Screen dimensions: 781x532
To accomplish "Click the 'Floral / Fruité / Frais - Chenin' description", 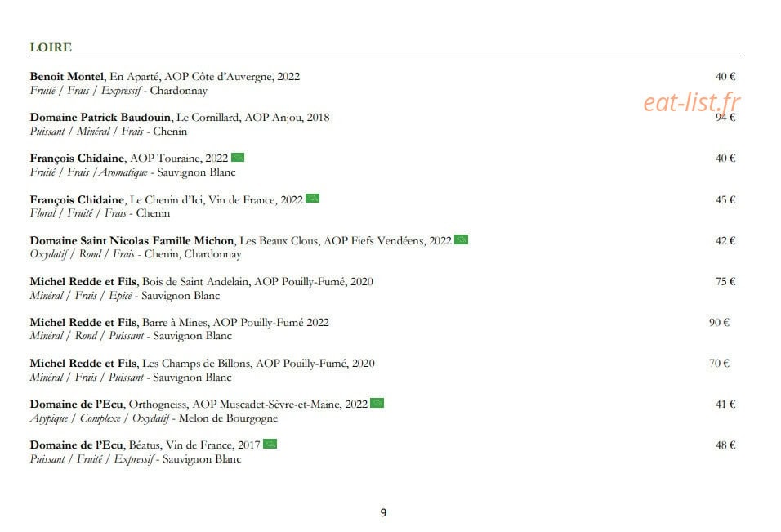I will [100, 213].
